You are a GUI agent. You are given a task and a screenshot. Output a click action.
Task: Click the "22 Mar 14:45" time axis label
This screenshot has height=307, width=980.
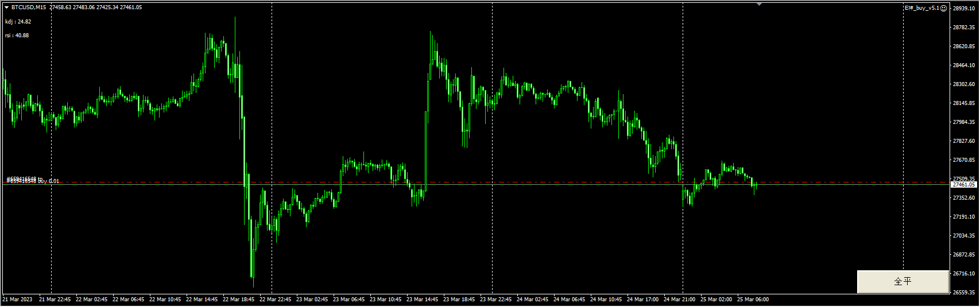coord(202,300)
